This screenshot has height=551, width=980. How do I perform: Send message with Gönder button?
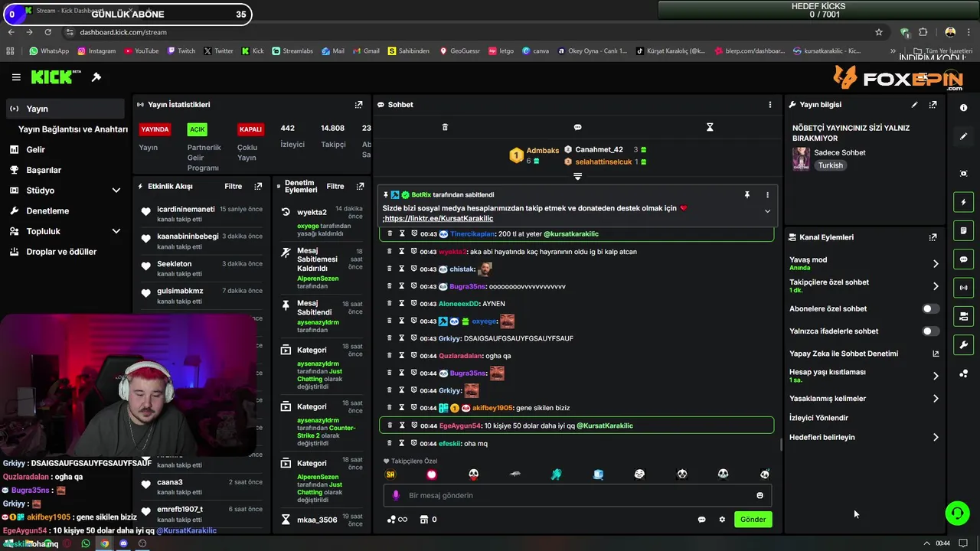coord(753,520)
